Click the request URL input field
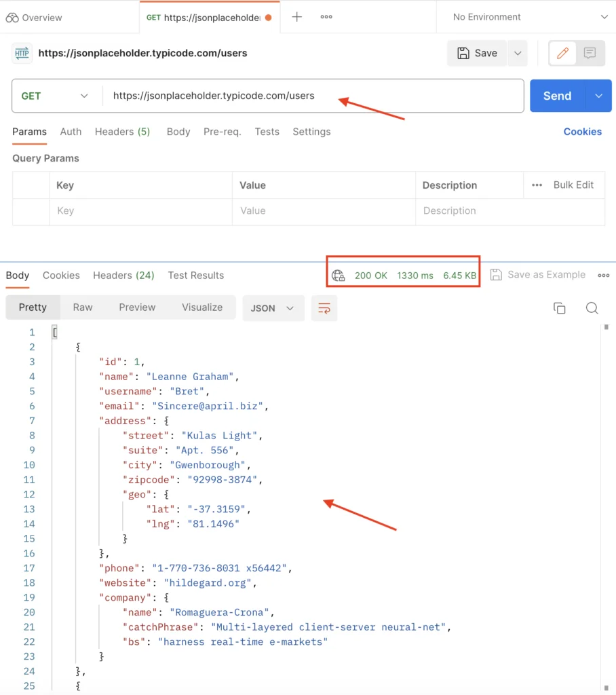 313,96
